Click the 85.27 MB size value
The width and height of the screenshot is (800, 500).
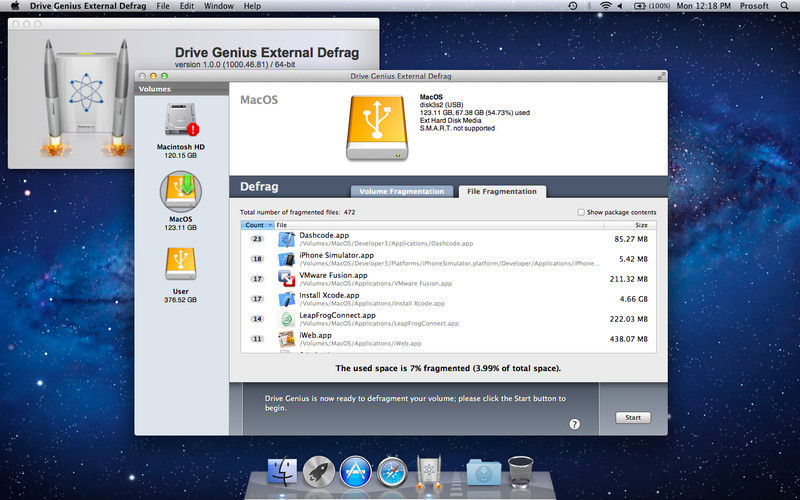click(631, 239)
